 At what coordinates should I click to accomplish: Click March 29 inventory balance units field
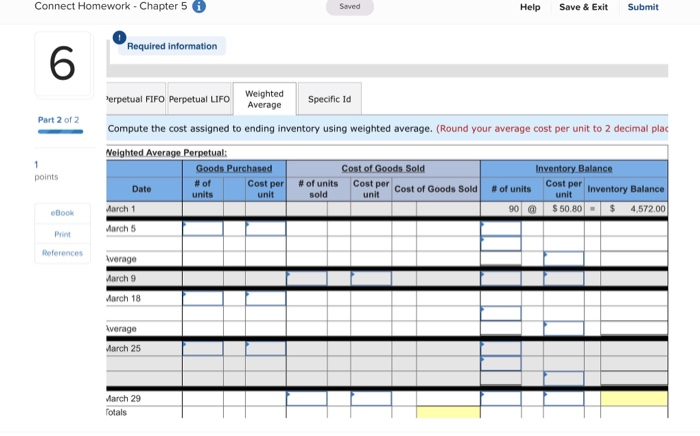(501, 399)
